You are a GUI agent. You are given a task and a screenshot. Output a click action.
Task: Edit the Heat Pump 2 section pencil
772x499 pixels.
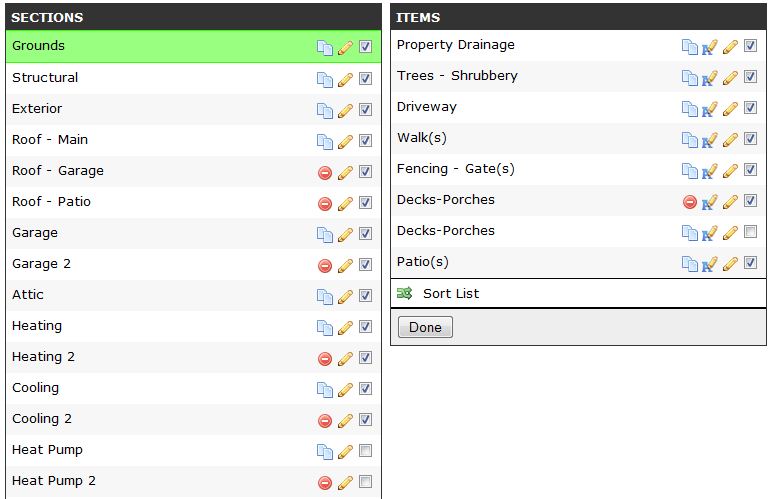pos(345,483)
